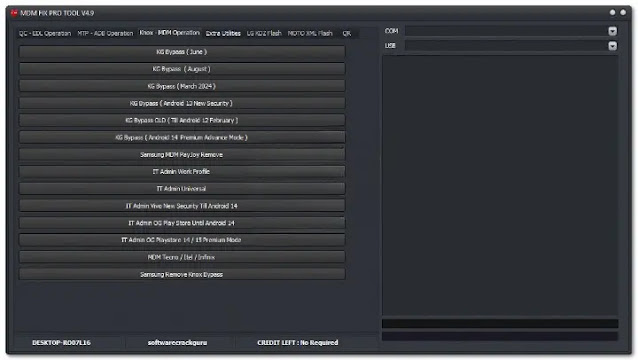Open the COM port dropdown arrow
The width and height of the screenshot is (638, 360).
[x=612, y=31]
